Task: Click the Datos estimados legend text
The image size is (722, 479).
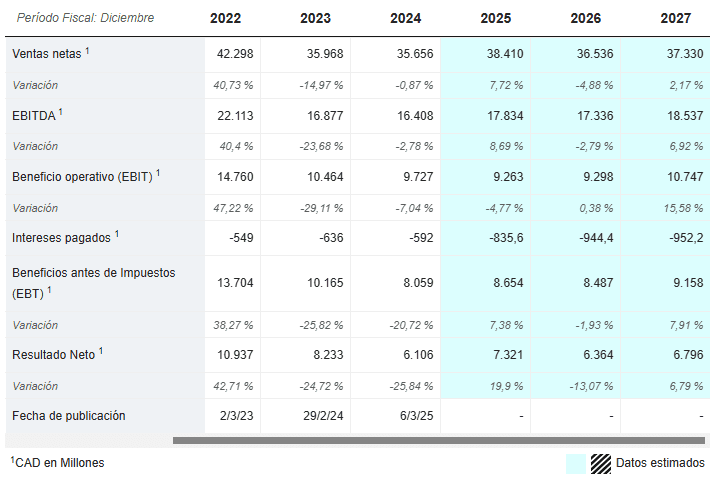Action: [x=660, y=463]
